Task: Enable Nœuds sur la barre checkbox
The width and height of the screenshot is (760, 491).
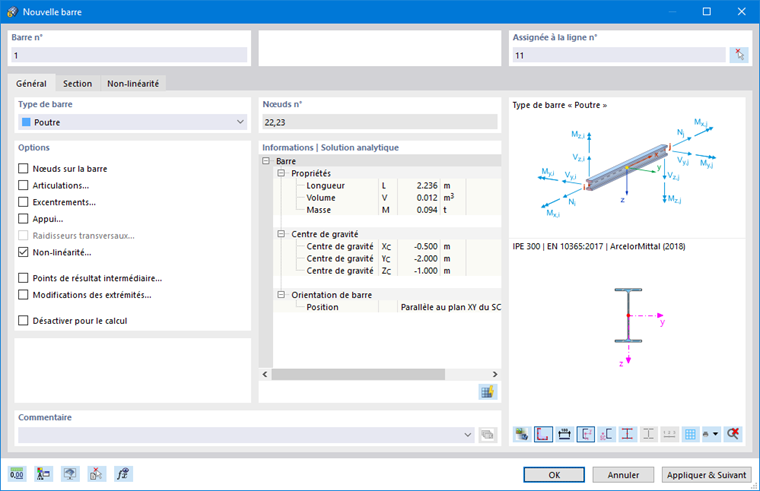Action: coord(23,168)
